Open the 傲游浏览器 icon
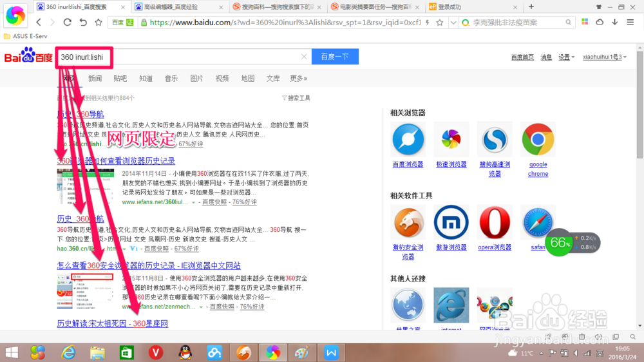The image size is (644, 362). pos(451,223)
